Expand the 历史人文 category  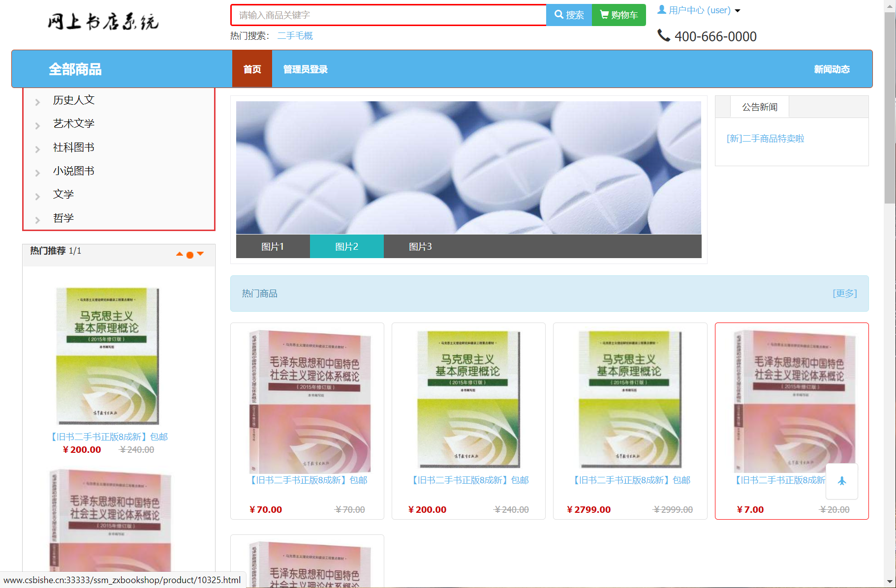click(x=73, y=100)
